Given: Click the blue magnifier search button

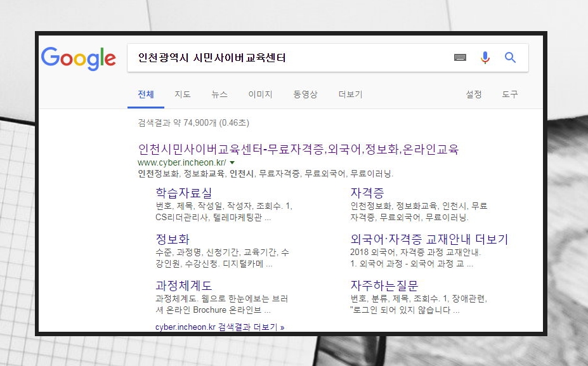Looking at the screenshot, I should coord(510,57).
